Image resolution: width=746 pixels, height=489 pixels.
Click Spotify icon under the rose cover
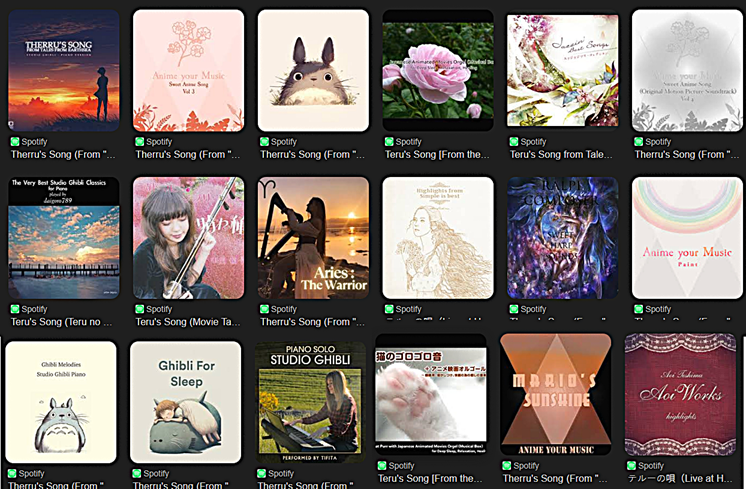pyautogui.click(x=389, y=141)
